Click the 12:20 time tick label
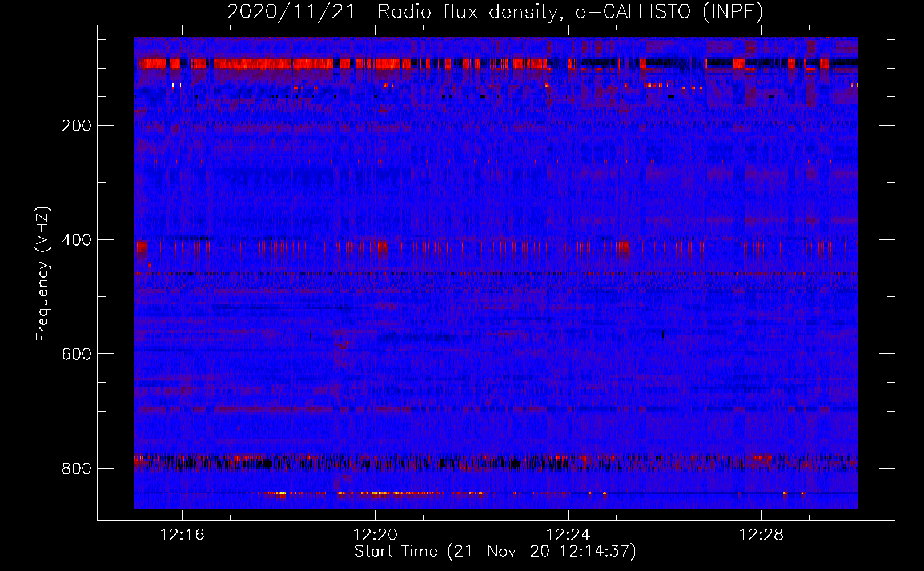 click(375, 535)
